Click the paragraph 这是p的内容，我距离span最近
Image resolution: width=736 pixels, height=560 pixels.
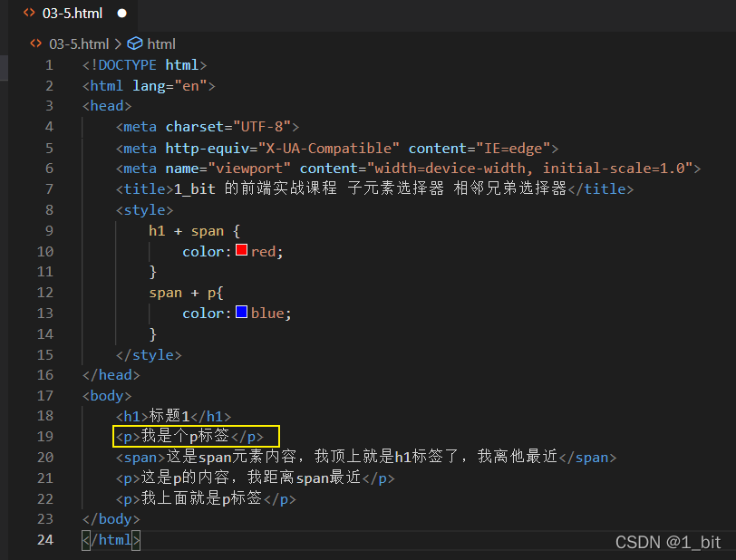pyautogui.click(x=256, y=478)
